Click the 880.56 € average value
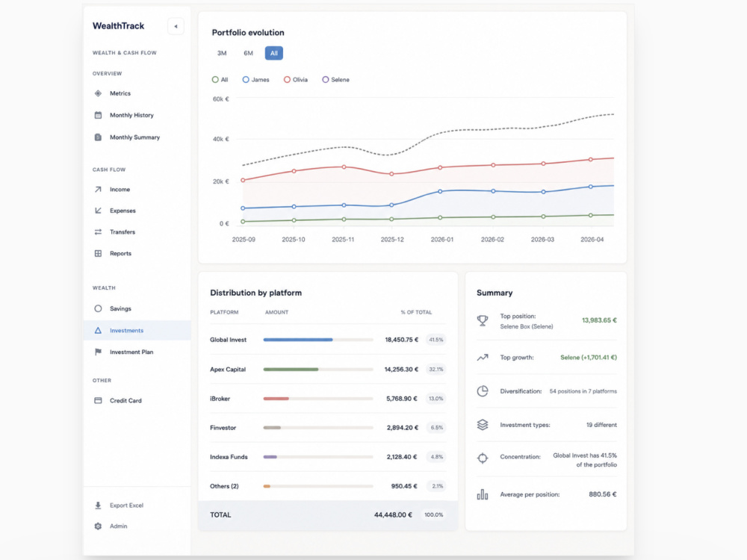747x560 pixels. (x=603, y=494)
